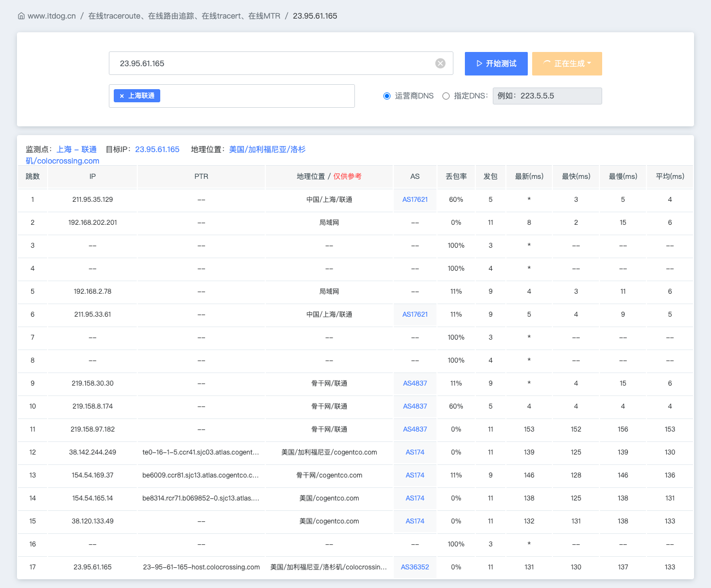The image size is (711, 588).
Task: Click the 最慢(ms) column header
Action: pos(623,177)
